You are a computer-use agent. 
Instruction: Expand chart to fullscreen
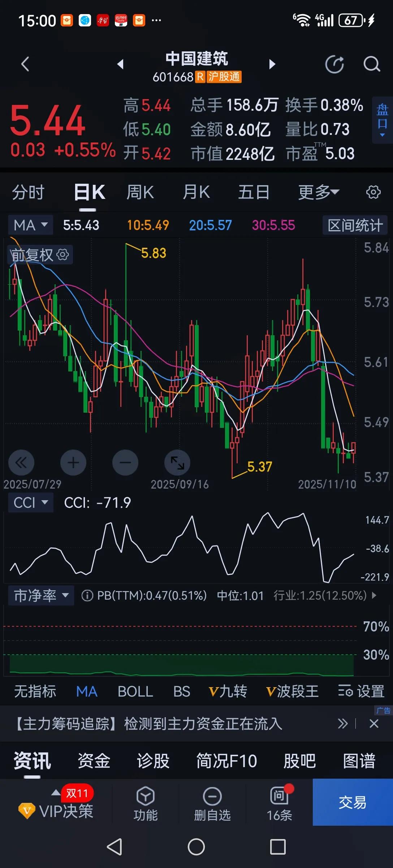[x=177, y=462]
